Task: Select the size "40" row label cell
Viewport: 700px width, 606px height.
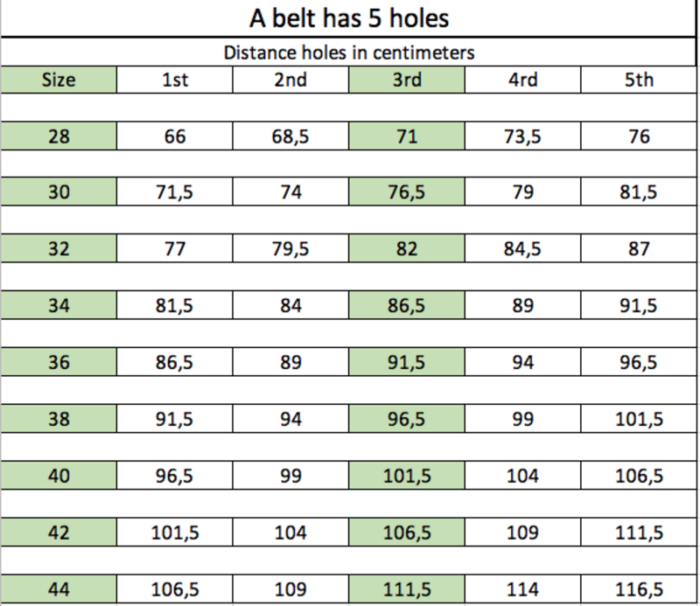Action: click(x=59, y=476)
